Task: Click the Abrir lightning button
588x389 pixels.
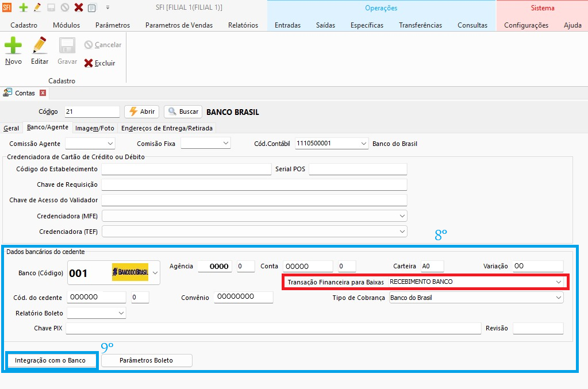Action: (142, 111)
